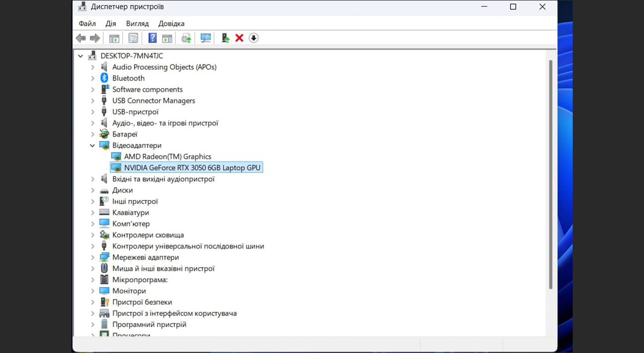Screen dimensions: 644x353
Task: Click Show/Hide action pane toolbar icon
Action: 167,38
